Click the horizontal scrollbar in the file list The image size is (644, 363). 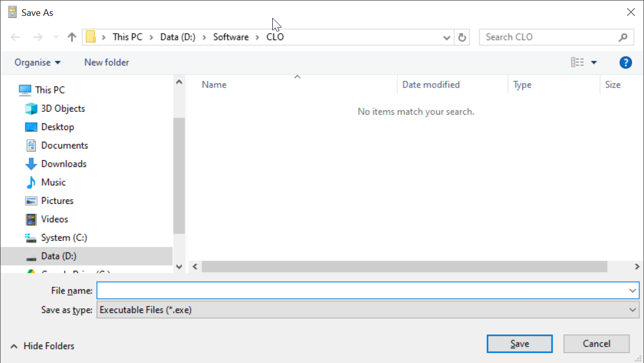[403, 267]
